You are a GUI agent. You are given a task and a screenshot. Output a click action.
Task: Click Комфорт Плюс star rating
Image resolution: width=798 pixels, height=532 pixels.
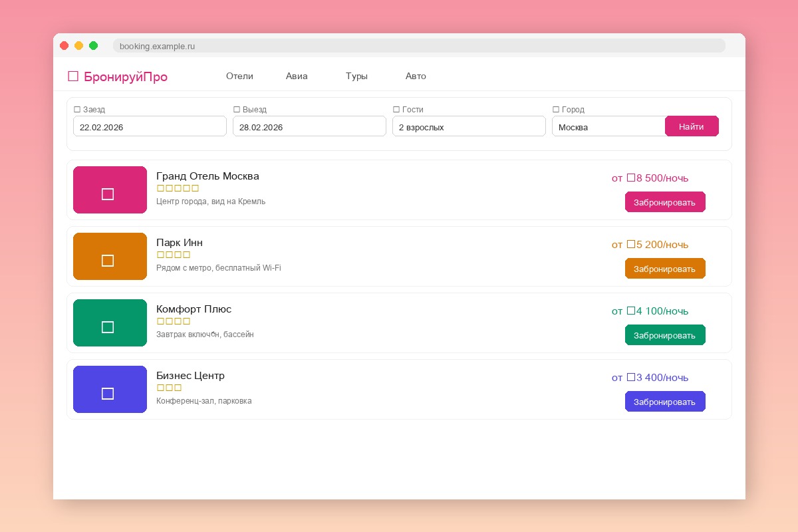click(x=174, y=321)
